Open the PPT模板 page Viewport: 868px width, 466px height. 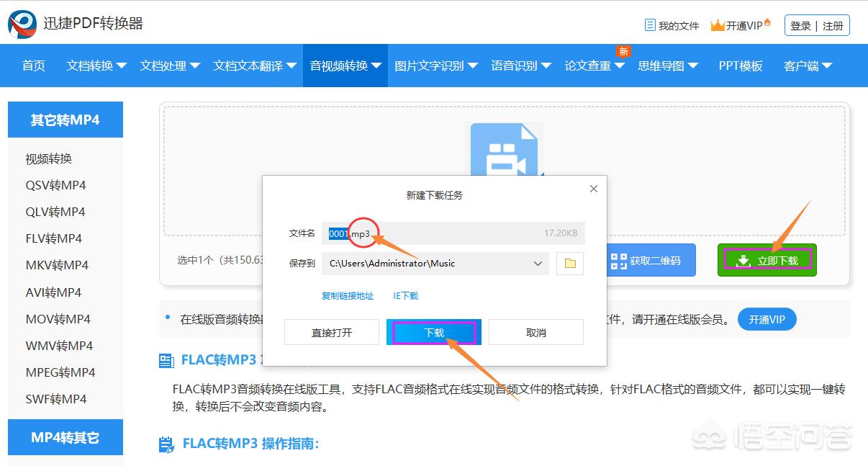click(x=741, y=66)
